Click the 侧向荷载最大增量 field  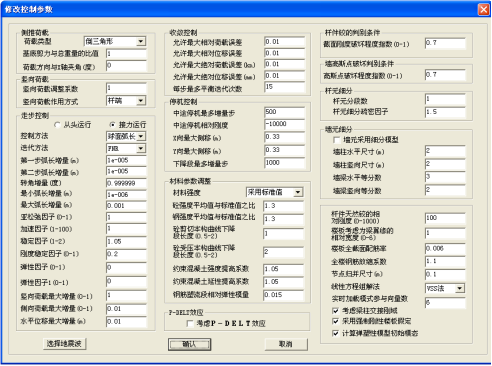[x=126, y=309]
